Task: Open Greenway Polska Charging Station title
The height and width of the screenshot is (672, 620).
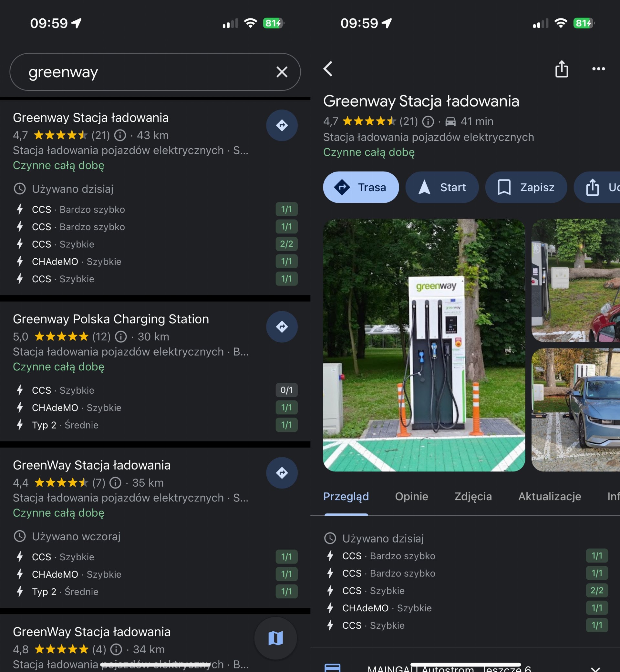Action: pyautogui.click(x=111, y=319)
